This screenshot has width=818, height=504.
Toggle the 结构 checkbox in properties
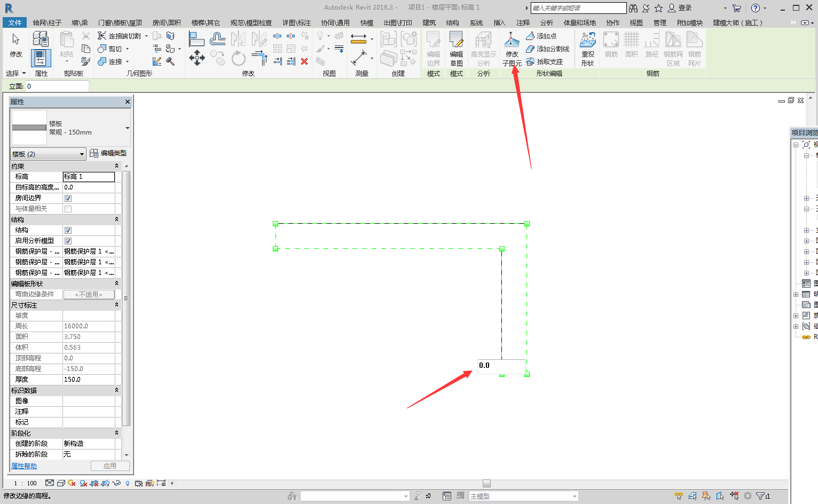68,230
